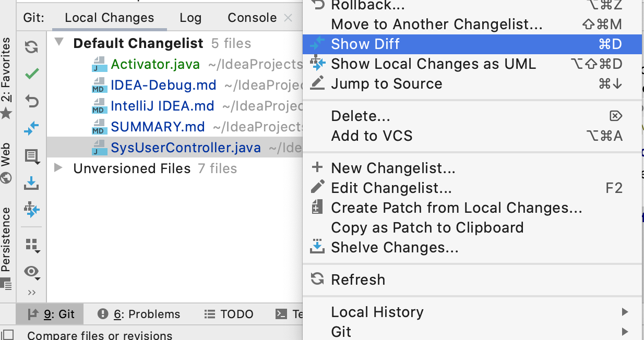Select Activator.java in the changelist
644x340 pixels.
[x=155, y=64]
